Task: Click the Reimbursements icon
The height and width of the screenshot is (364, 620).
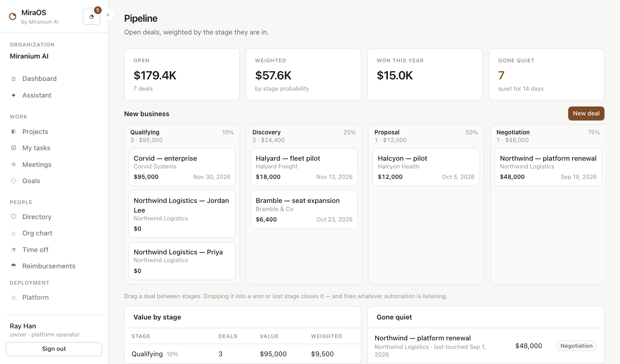Action: 14,266
